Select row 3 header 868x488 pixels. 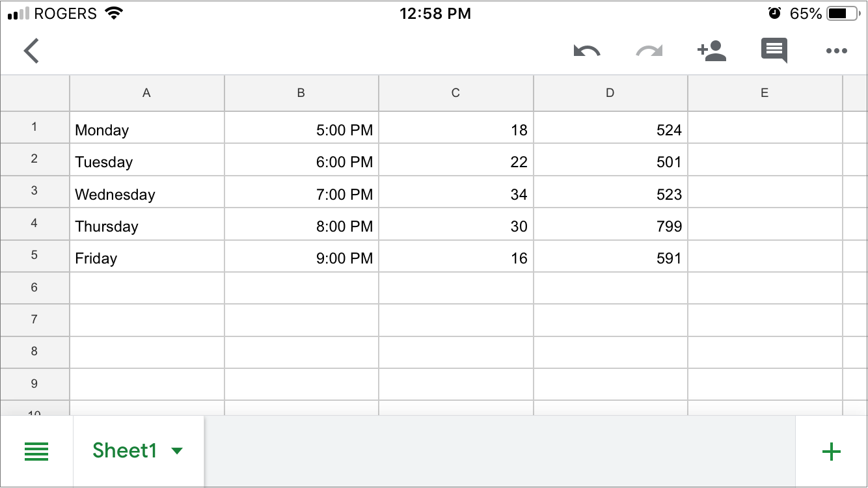[34, 191]
